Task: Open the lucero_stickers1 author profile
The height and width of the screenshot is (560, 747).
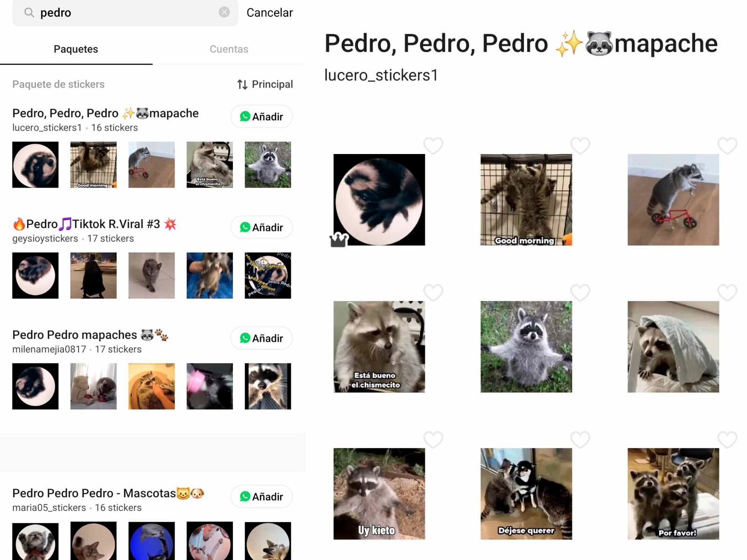Action: point(381,75)
